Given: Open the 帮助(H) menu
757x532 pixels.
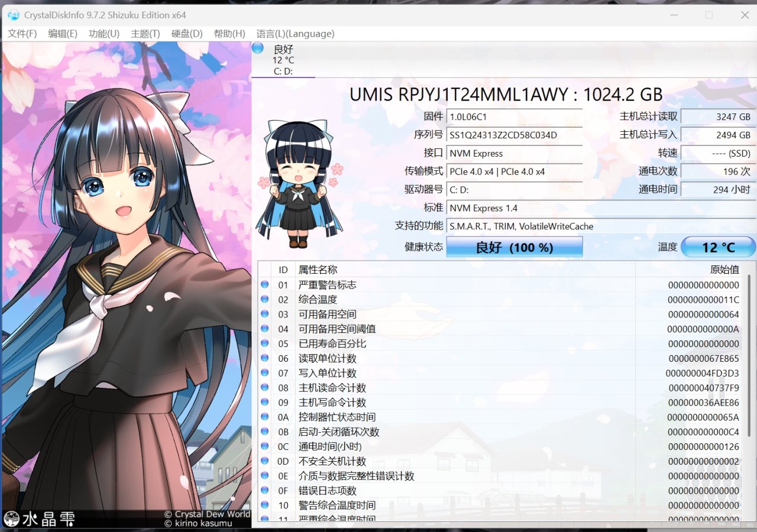Looking at the screenshot, I should tap(229, 34).
